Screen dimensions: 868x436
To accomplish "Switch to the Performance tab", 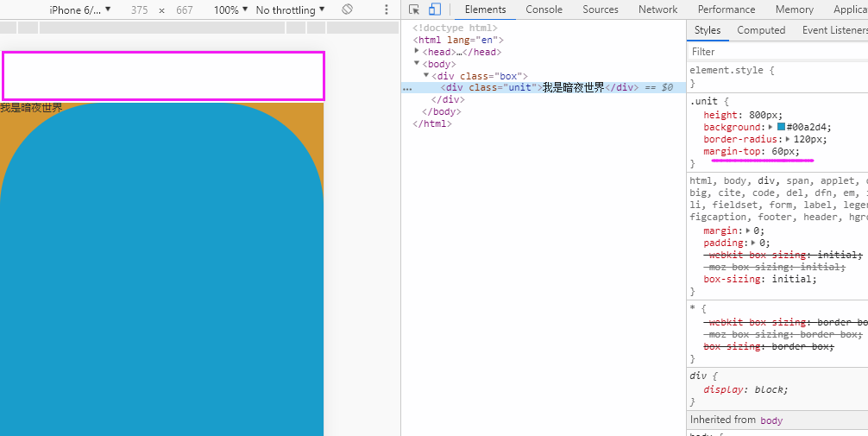I will click(x=726, y=9).
